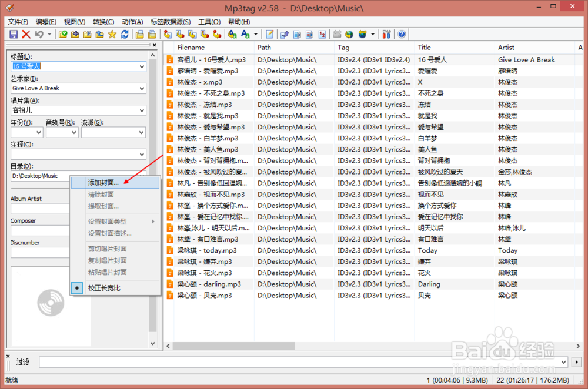Open the 标签数据源(S) menu
This screenshot has height=389, width=588.
tap(171, 22)
